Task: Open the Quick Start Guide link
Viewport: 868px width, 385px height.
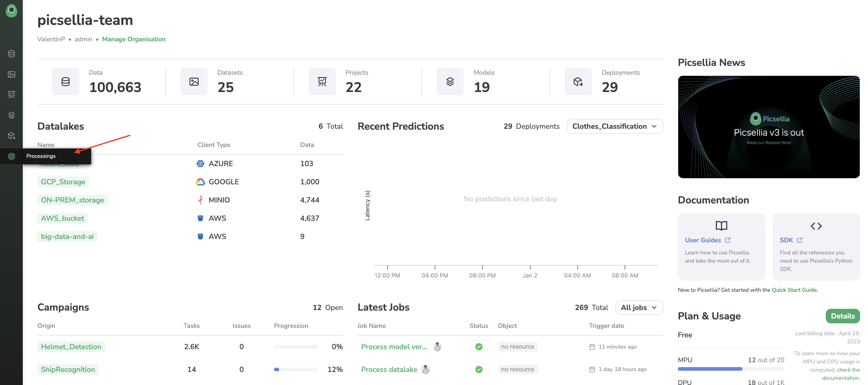Action: click(795, 290)
